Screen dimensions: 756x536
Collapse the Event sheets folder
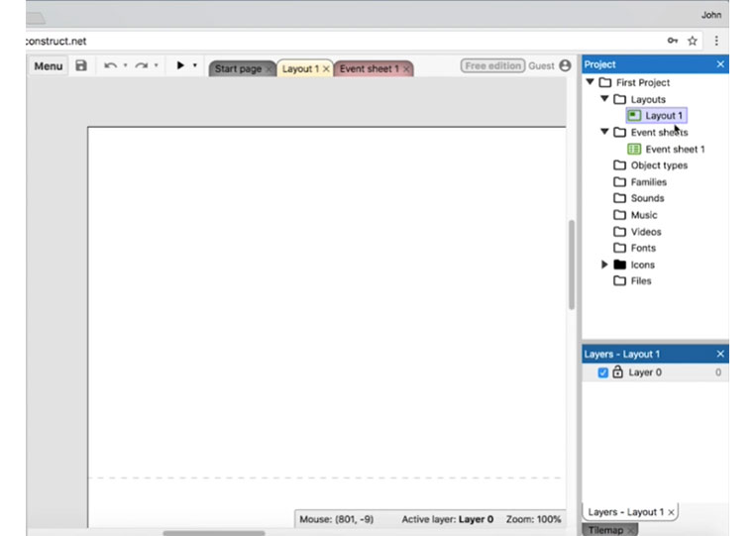604,132
